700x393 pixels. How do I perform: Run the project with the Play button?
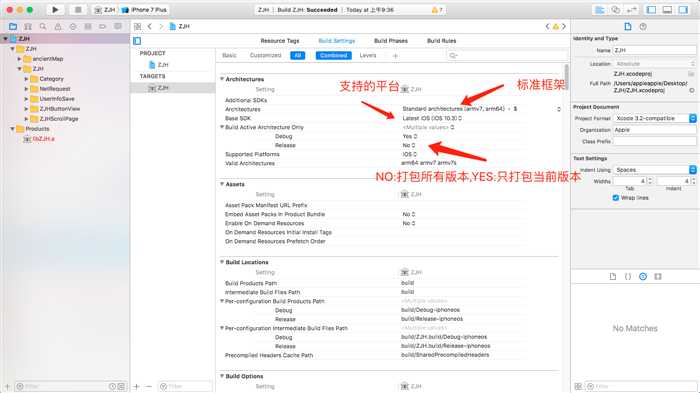pos(55,9)
